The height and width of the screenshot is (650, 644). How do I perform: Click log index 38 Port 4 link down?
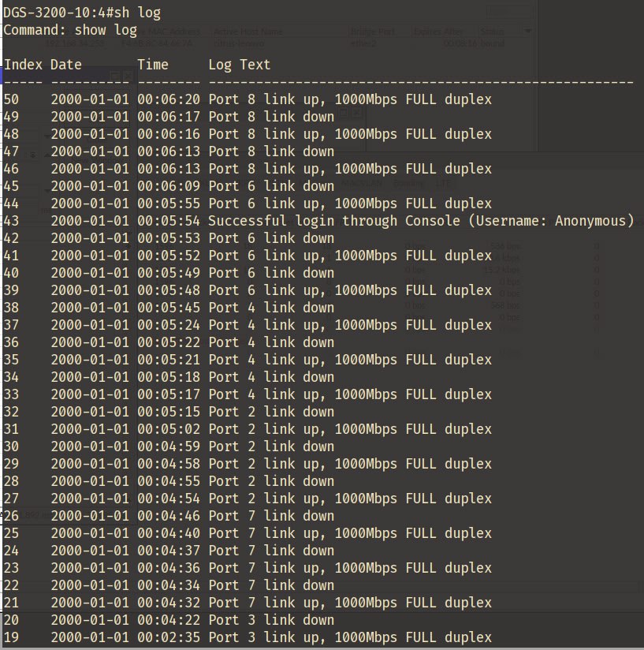[x=169, y=308]
